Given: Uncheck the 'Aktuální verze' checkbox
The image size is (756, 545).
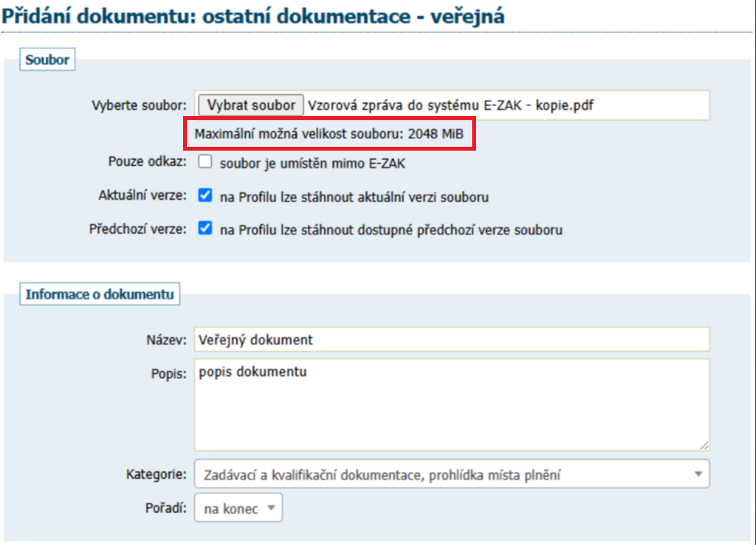Looking at the screenshot, I should [205, 196].
